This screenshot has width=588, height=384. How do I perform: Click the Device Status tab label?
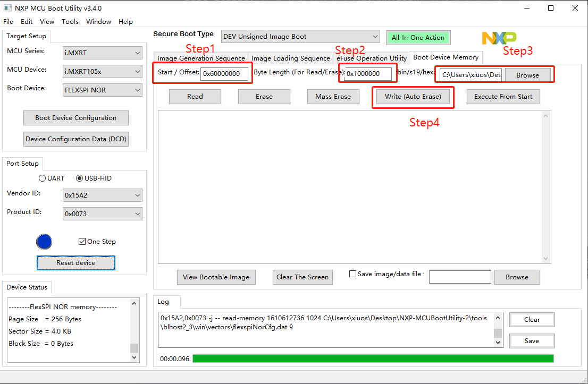27,287
